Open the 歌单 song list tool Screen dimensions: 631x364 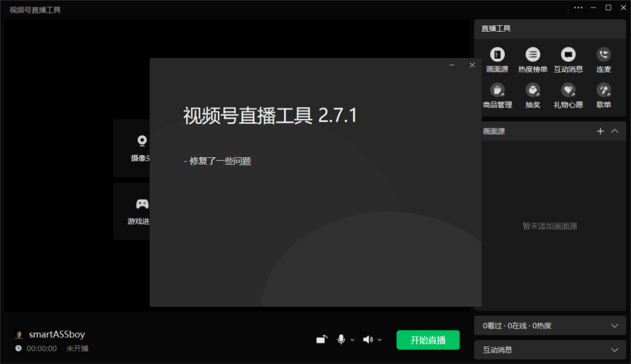(604, 91)
